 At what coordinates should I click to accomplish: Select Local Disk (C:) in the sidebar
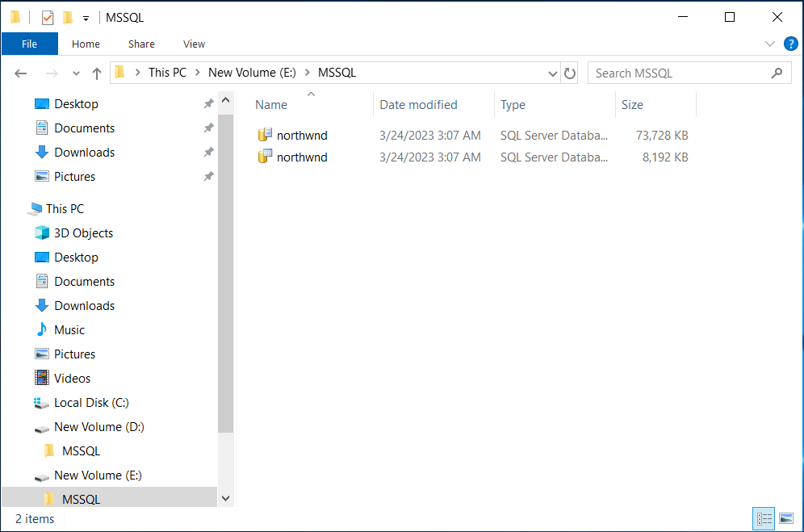click(x=91, y=402)
